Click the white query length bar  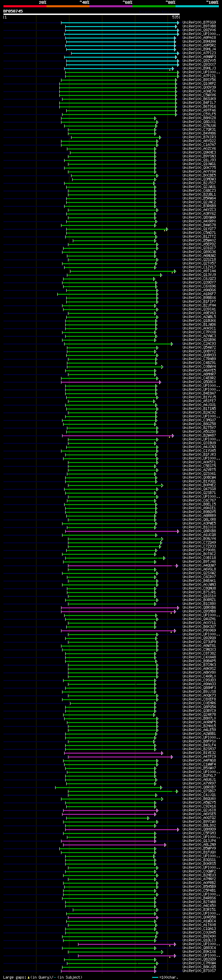pyautogui.click(x=92, y=15)
